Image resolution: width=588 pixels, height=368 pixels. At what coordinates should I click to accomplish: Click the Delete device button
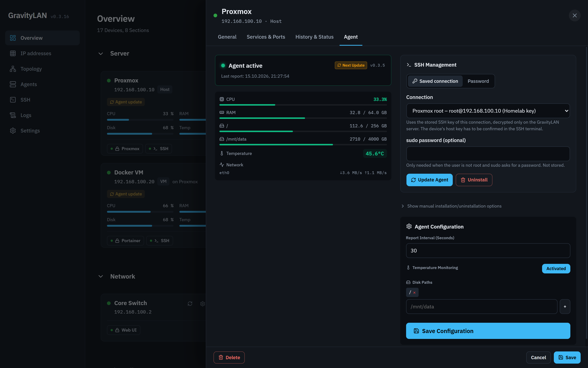[x=229, y=358]
